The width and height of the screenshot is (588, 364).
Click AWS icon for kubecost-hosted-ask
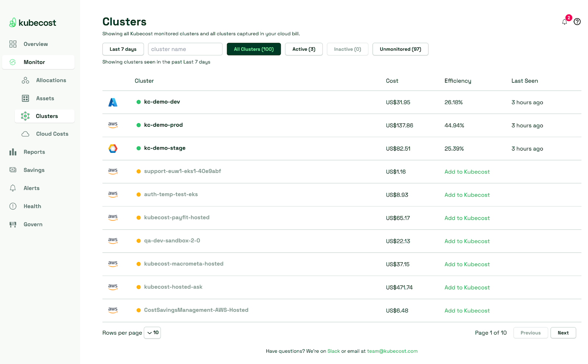pyautogui.click(x=113, y=287)
